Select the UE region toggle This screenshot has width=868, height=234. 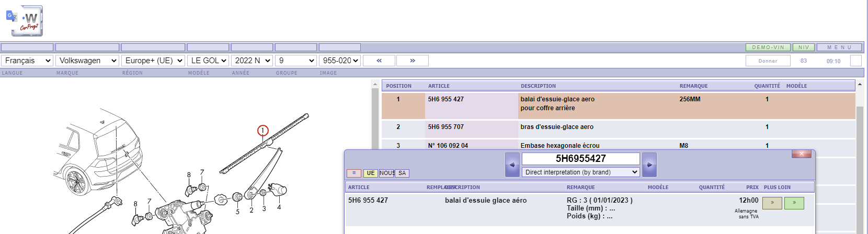click(x=371, y=173)
